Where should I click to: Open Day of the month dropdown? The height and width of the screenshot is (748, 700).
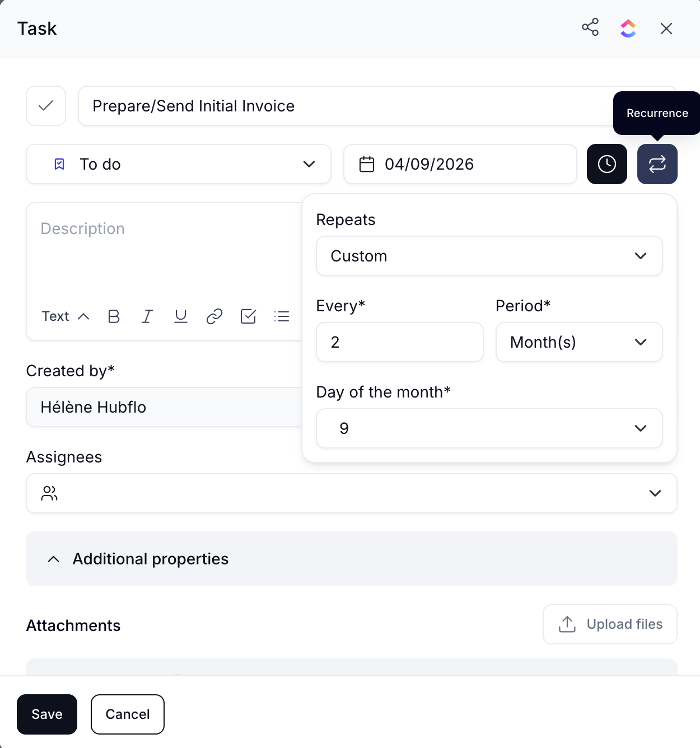489,428
